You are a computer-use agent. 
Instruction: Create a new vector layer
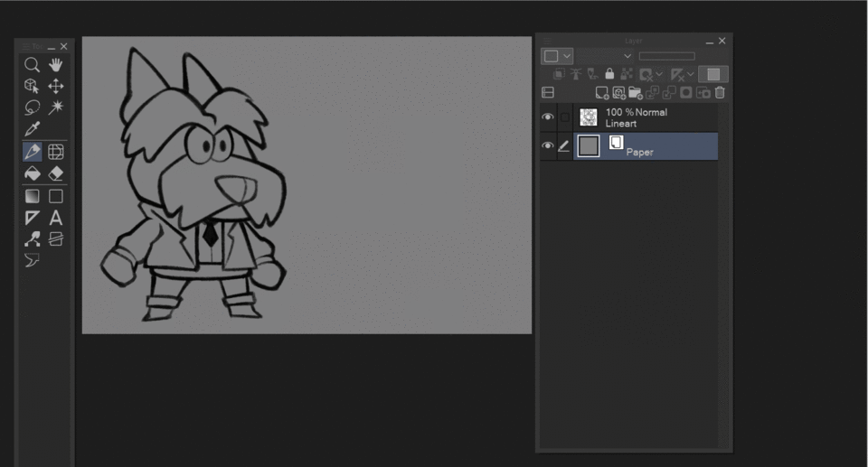click(618, 92)
